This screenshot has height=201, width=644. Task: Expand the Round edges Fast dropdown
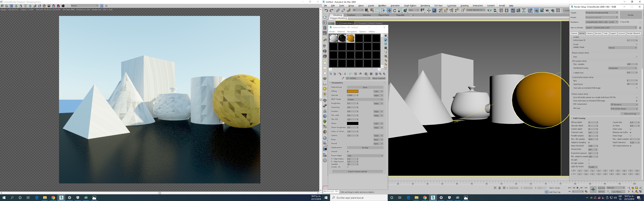pyautogui.click(x=365, y=156)
